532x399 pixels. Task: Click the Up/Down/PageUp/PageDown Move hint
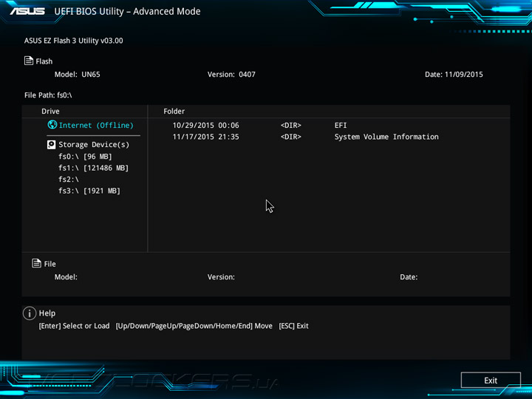coord(194,326)
